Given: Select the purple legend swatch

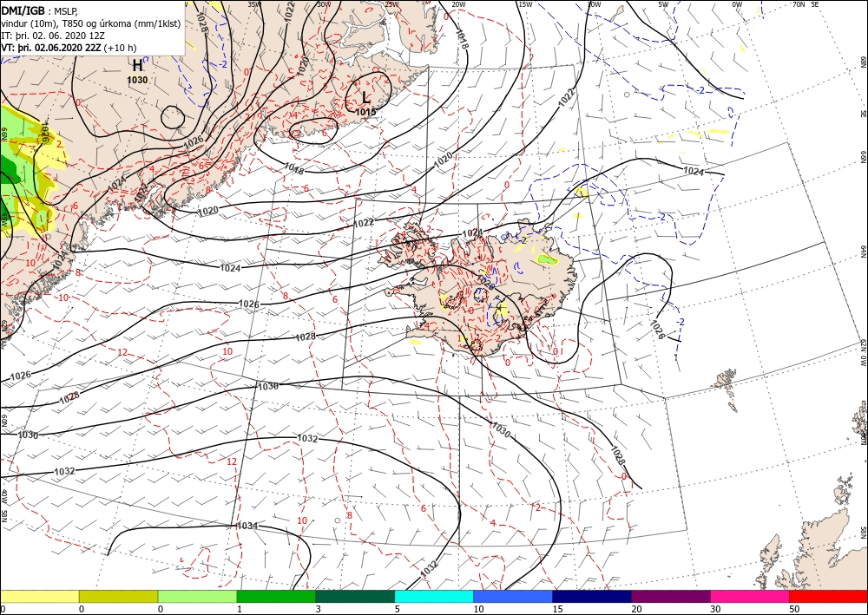Looking at the screenshot, I should pos(671,596).
